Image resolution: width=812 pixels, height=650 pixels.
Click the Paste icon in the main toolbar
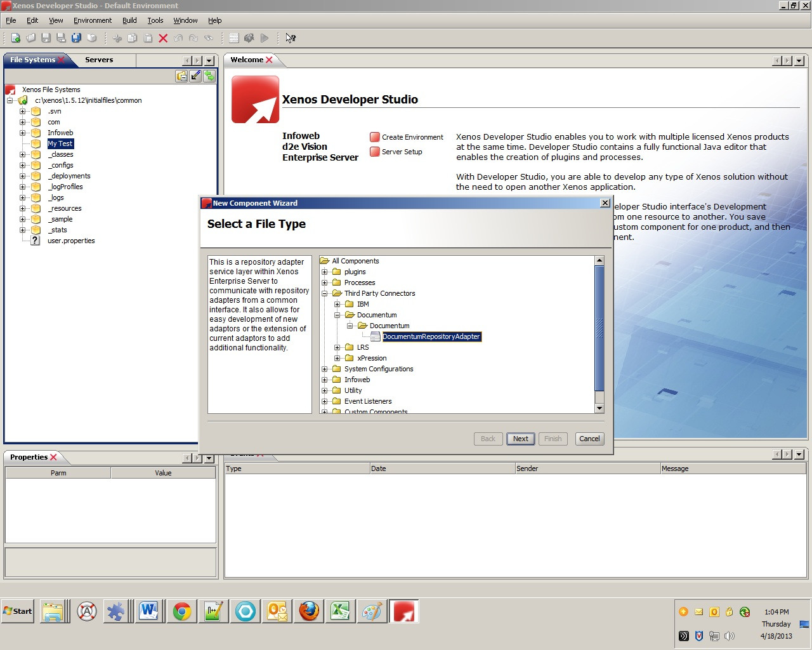pyautogui.click(x=148, y=37)
